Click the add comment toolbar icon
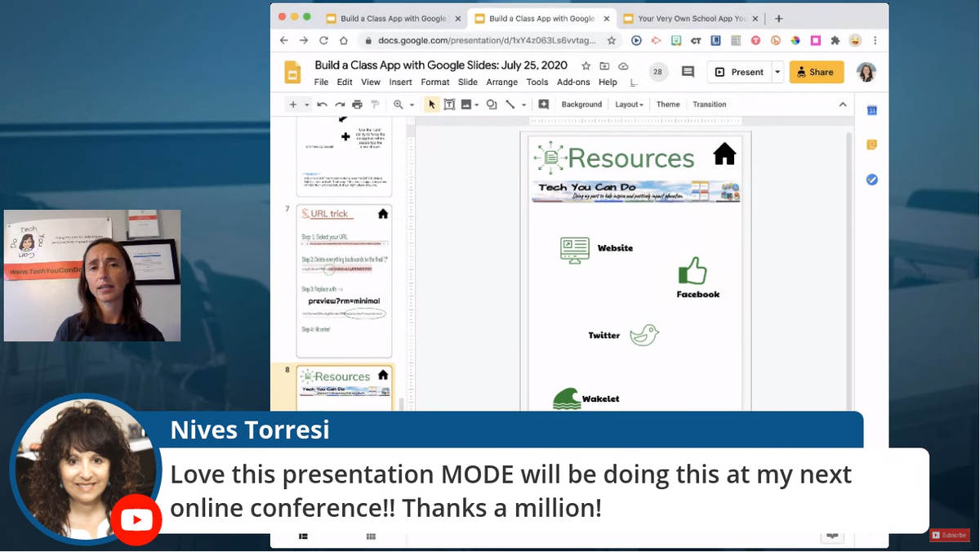Viewport: 980px width, 552px height. coord(543,105)
